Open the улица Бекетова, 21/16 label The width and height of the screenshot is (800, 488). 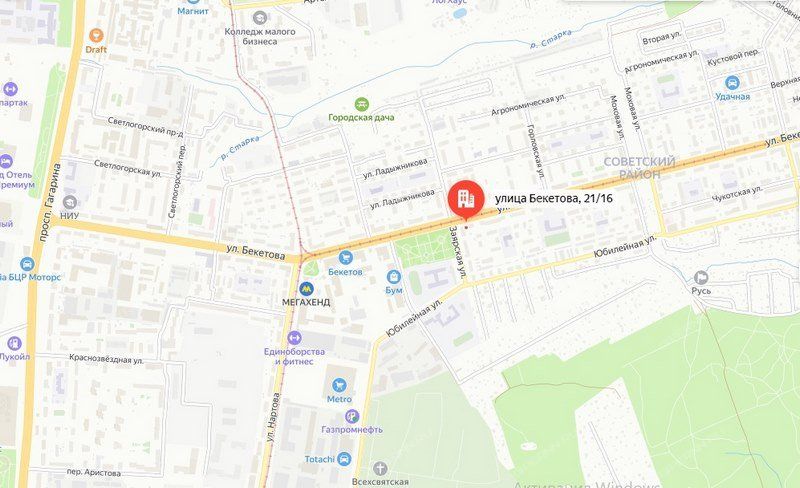tap(554, 198)
